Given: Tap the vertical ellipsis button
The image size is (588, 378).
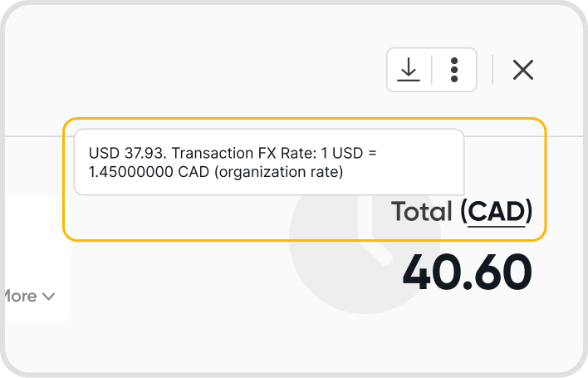Looking at the screenshot, I should (453, 70).
